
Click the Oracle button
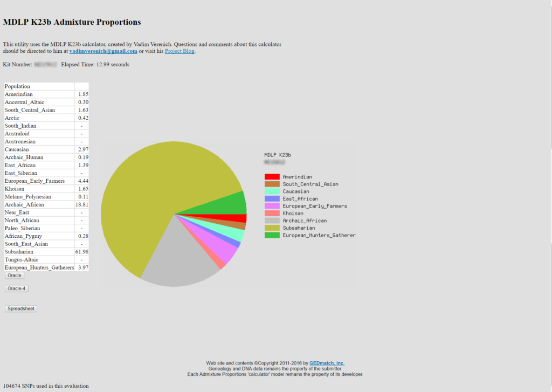tap(14, 275)
